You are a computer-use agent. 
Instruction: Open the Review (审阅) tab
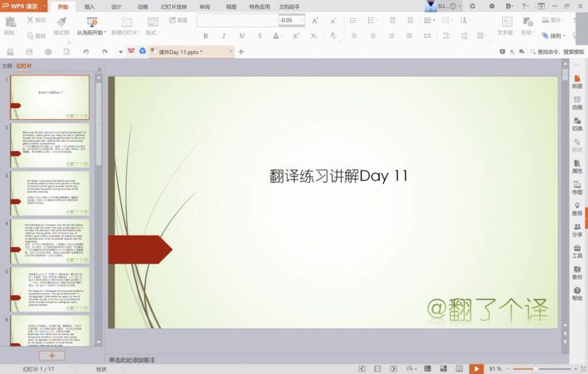click(205, 7)
